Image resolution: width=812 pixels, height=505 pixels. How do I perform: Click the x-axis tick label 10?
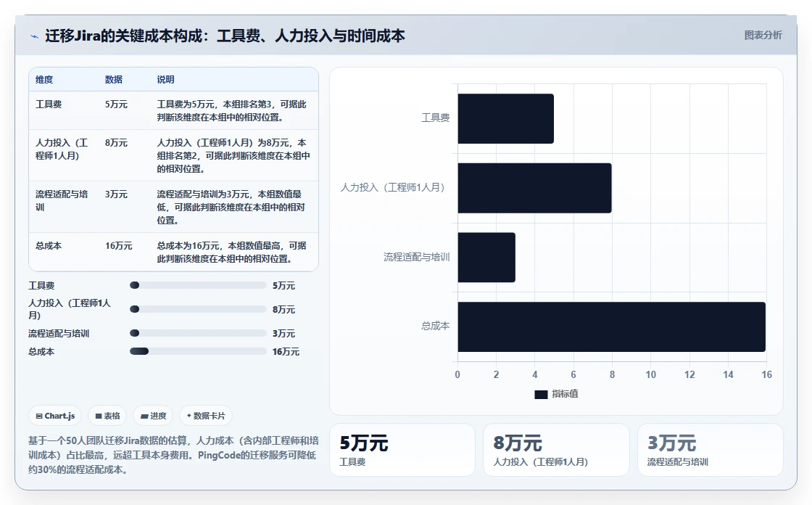[x=650, y=375]
